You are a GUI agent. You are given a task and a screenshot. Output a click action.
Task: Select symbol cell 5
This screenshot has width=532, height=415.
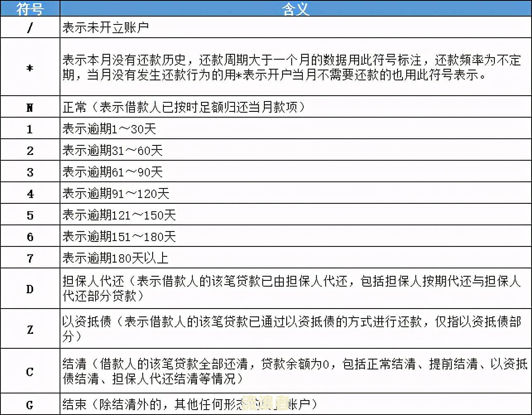click(x=30, y=215)
